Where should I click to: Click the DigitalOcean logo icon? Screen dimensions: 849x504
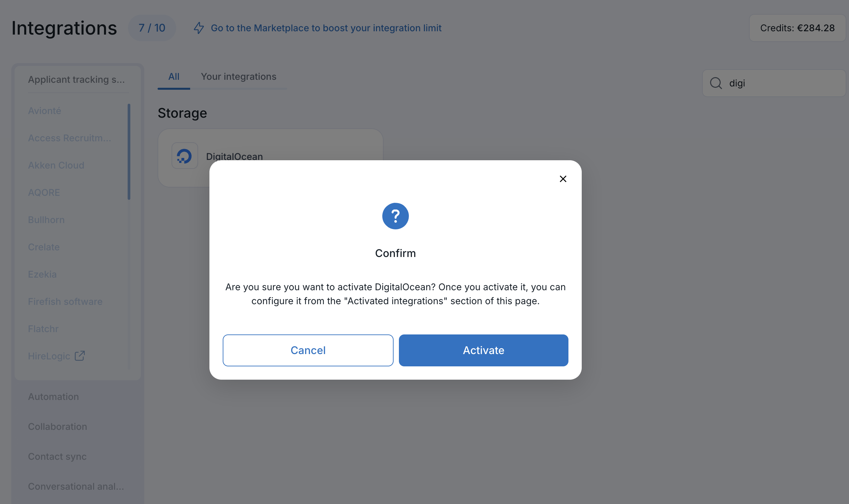pos(185,156)
